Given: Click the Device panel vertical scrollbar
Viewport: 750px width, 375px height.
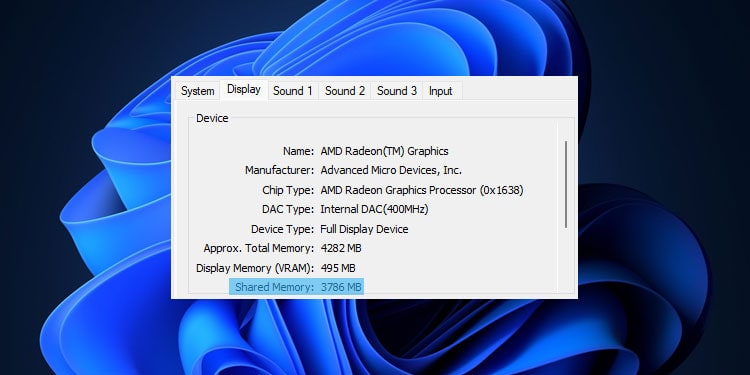Looking at the screenshot, I should point(566,184).
